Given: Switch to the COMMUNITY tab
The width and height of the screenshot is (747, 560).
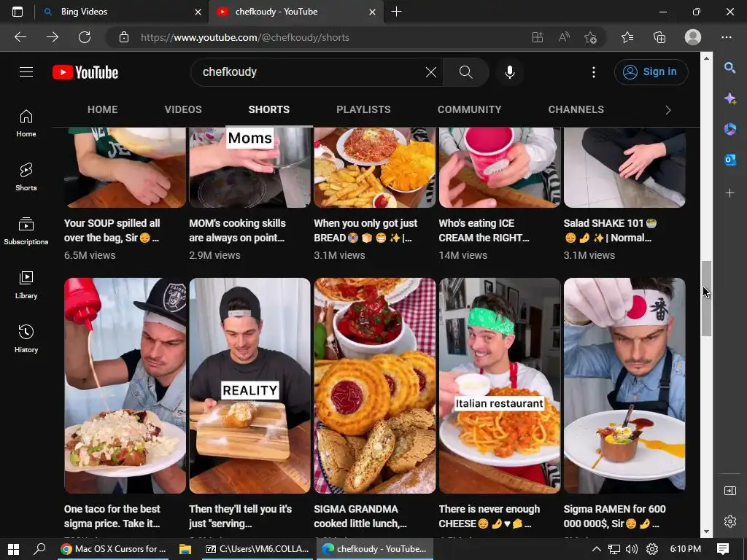Looking at the screenshot, I should click(469, 109).
